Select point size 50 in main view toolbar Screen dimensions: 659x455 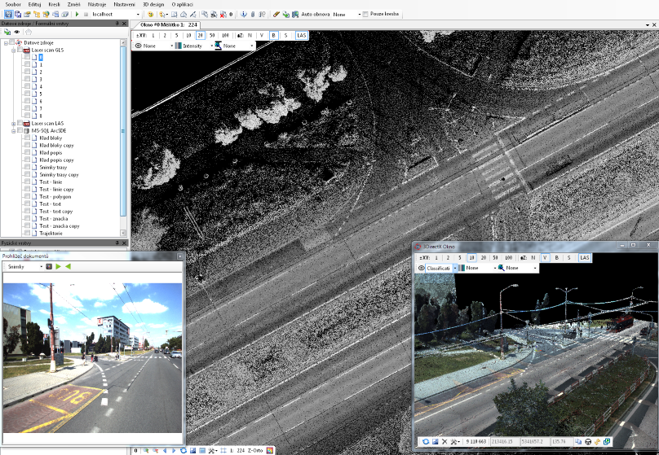tap(212, 35)
